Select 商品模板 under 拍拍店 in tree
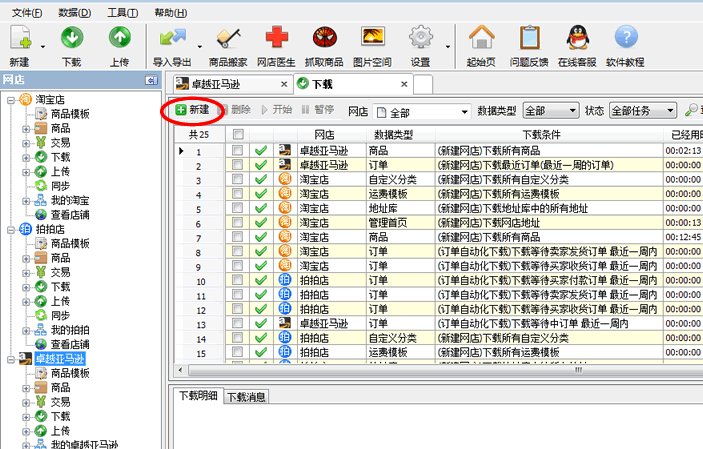Screen dimensions: 703x449 click(x=70, y=243)
